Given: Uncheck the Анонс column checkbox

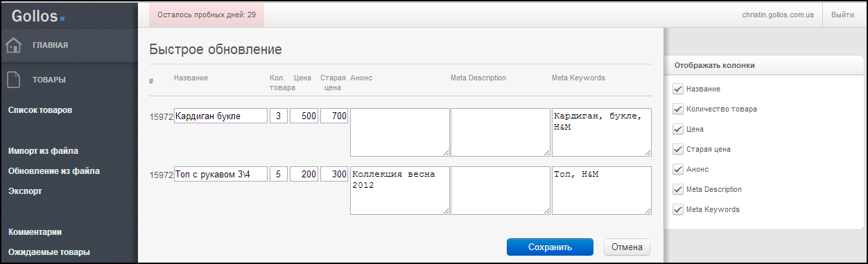Looking at the screenshot, I should pyautogui.click(x=678, y=170).
